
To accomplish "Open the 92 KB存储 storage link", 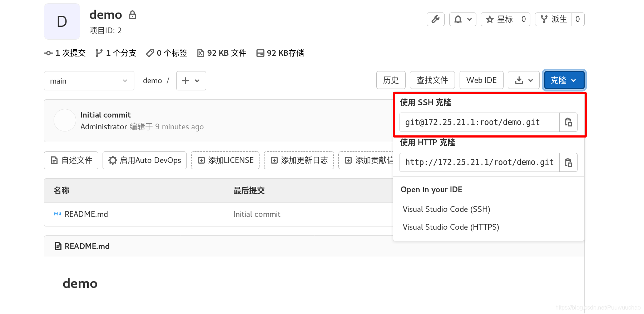I will (x=280, y=53).
